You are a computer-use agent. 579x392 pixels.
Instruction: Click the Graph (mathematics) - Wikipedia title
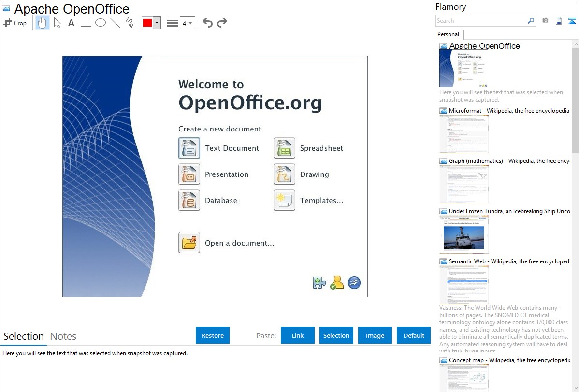(x=509, y=161)
